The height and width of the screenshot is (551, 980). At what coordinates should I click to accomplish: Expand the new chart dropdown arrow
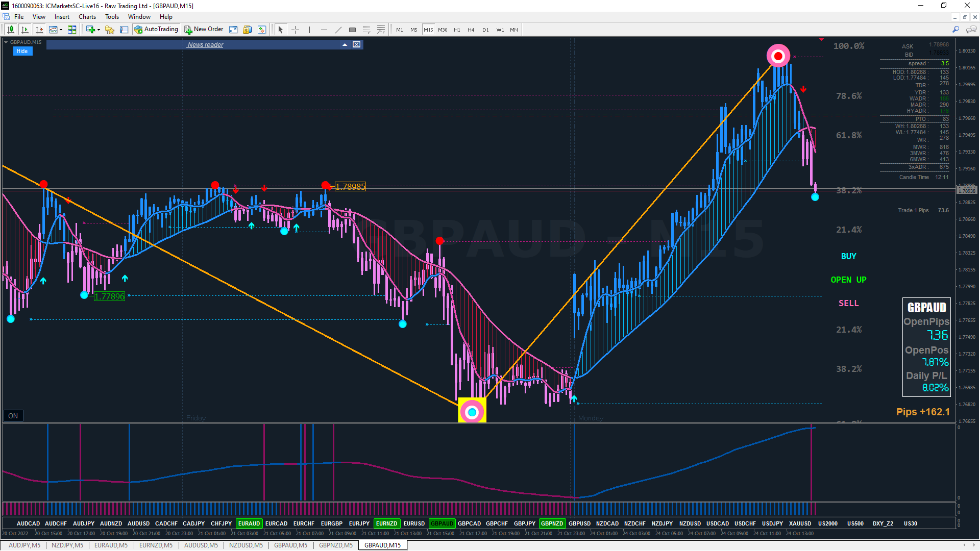point(99,30)
